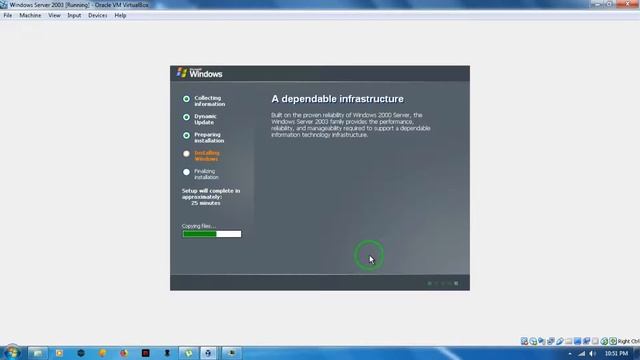Click the 'Copying files...' status label
Viewport: 640px width, 360px height.
tap(199, 226)
